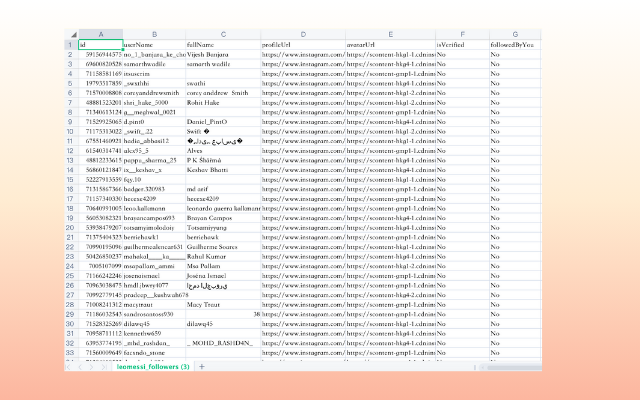Select column B header
Screen dimensions: 640x400
click(153, 34)
